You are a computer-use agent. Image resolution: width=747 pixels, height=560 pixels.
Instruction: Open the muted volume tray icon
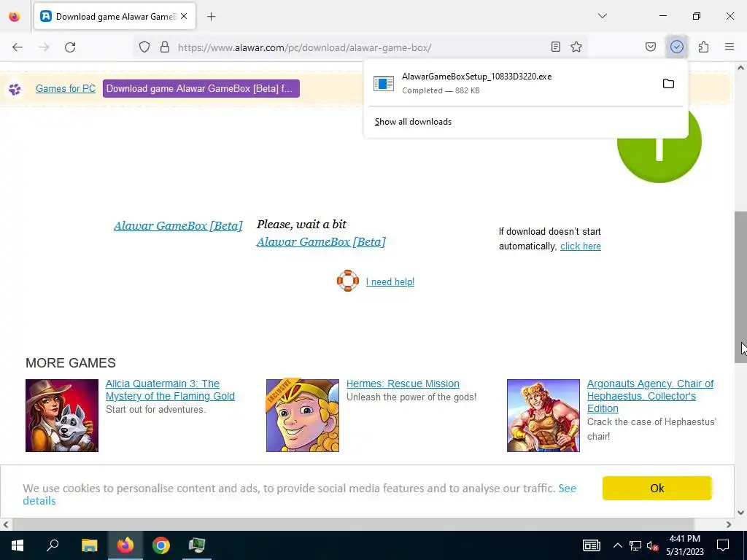click(x=652, y=545)
